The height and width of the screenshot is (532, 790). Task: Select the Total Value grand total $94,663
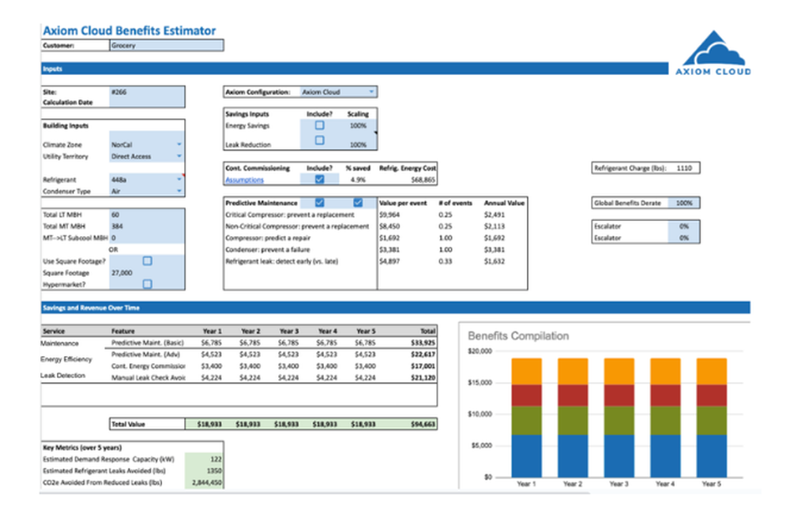(x=423, y=425)
